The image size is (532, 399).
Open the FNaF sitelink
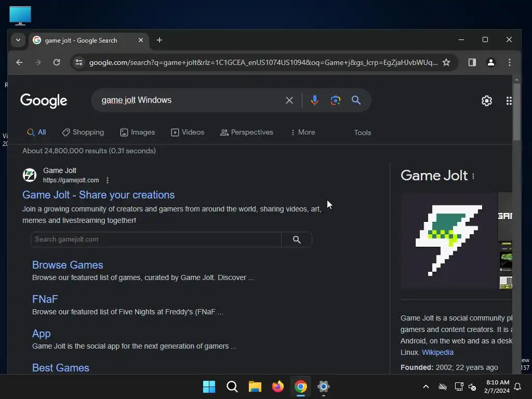[45, 299]
